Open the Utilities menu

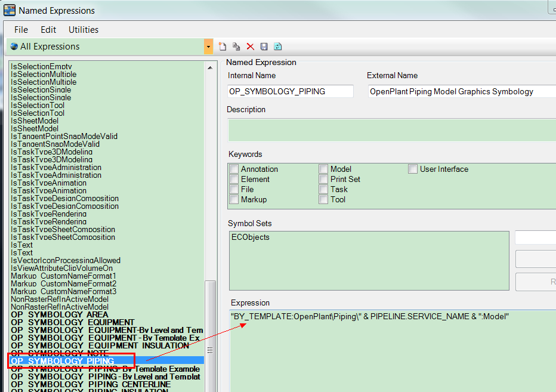84,29
